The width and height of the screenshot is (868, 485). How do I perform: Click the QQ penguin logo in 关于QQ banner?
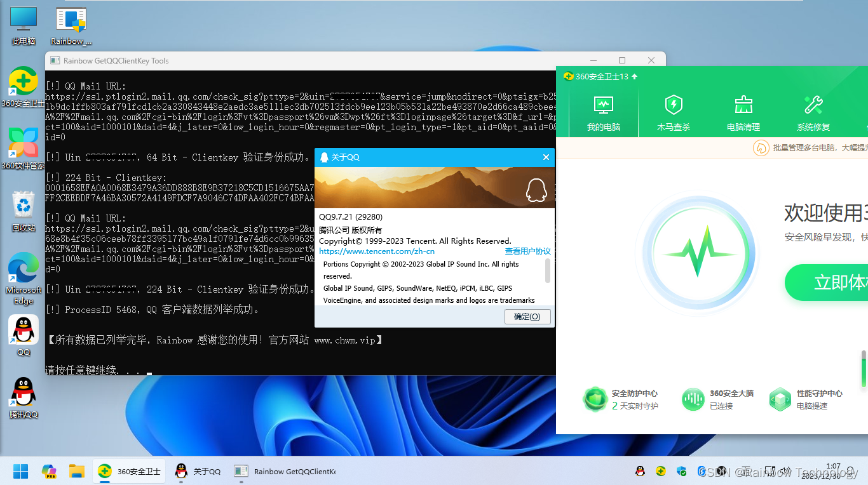pos(536,190)
